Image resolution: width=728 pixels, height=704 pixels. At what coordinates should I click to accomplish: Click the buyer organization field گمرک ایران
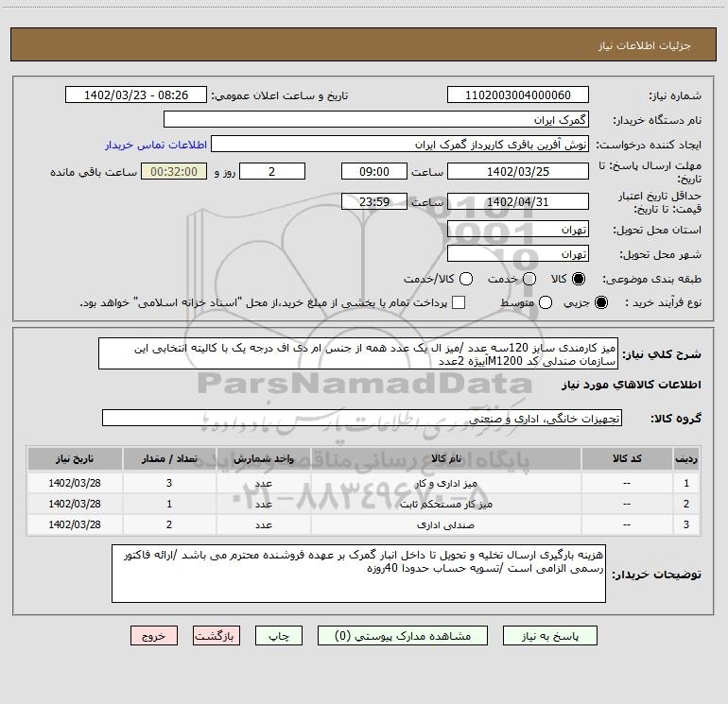click(x=376, y=119)
